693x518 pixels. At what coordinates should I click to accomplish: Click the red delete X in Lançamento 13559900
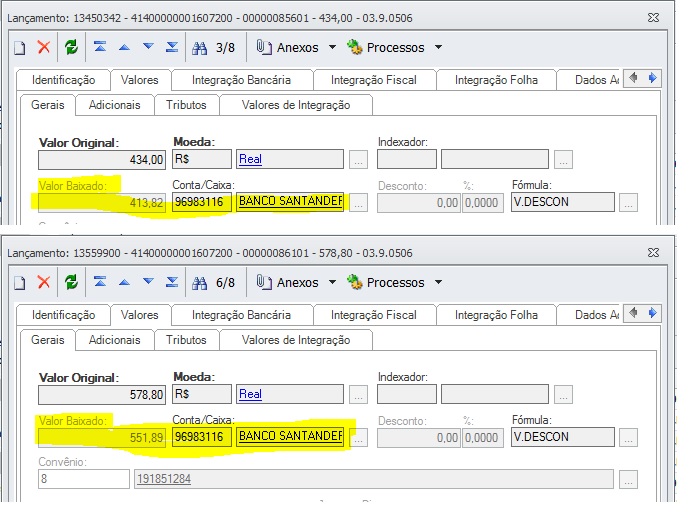click(x=44, y=282)
